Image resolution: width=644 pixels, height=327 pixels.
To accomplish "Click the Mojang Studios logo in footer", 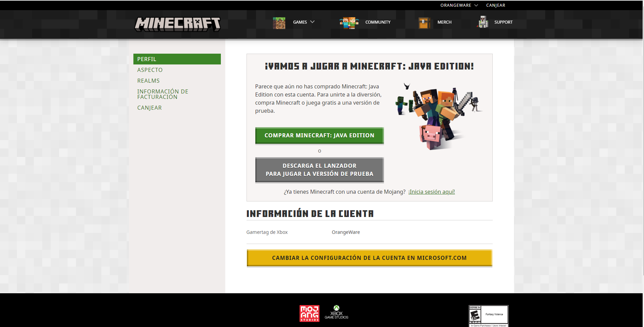I will (x=309, y=314).
